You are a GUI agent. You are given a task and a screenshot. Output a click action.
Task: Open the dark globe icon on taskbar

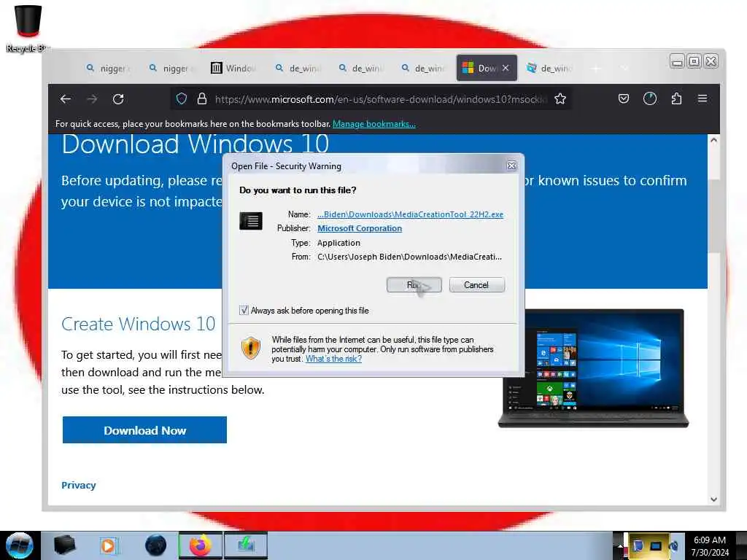156,545
